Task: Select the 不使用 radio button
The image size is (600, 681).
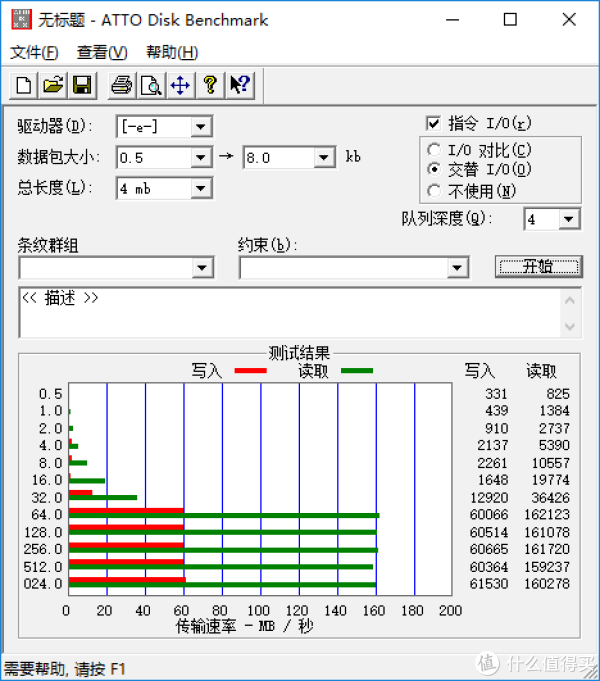Action: pyautogui.click(x=434, y=191)
